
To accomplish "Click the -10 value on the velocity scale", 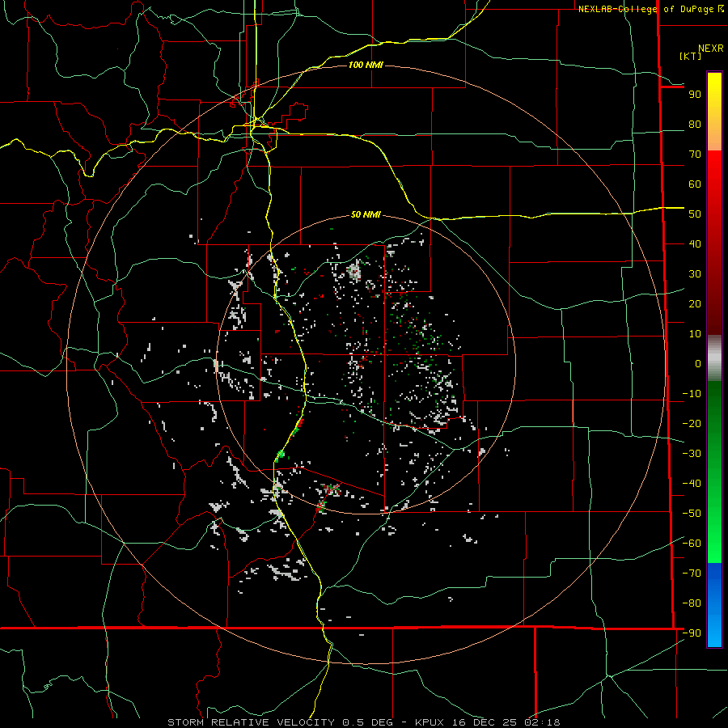I will [x=692, y=394].
